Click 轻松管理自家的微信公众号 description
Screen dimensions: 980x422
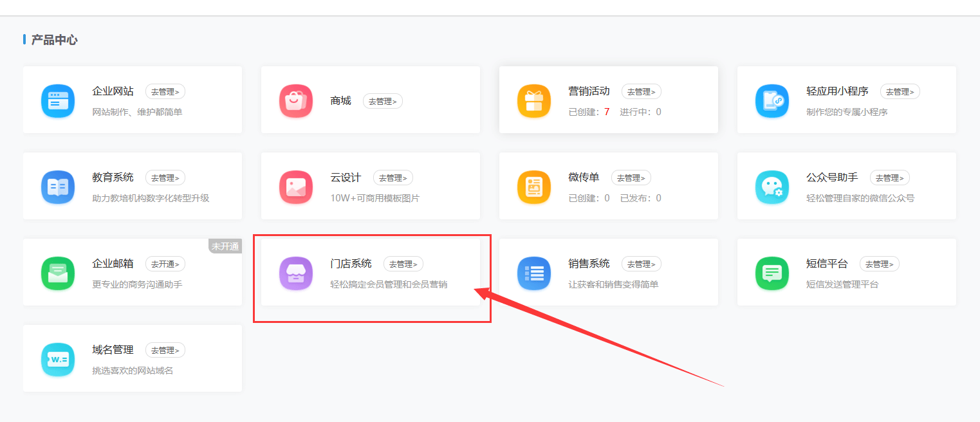(860, 198)
